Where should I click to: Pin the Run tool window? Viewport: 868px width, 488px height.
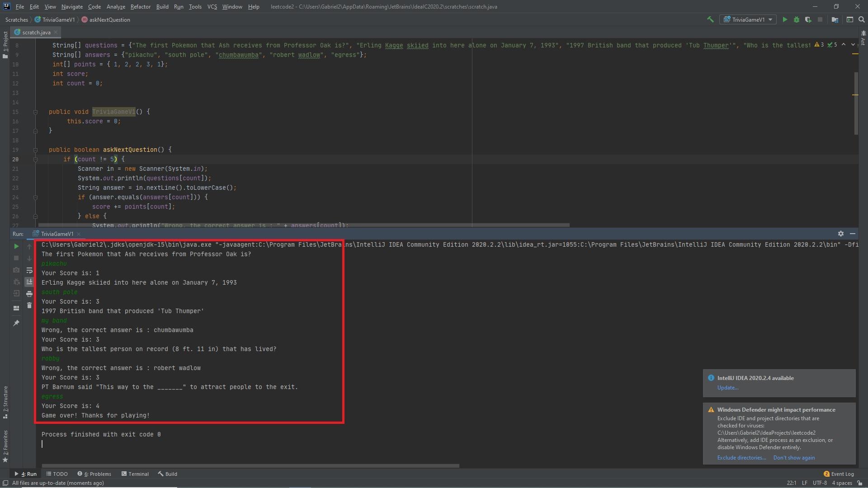tap(16, 323)
